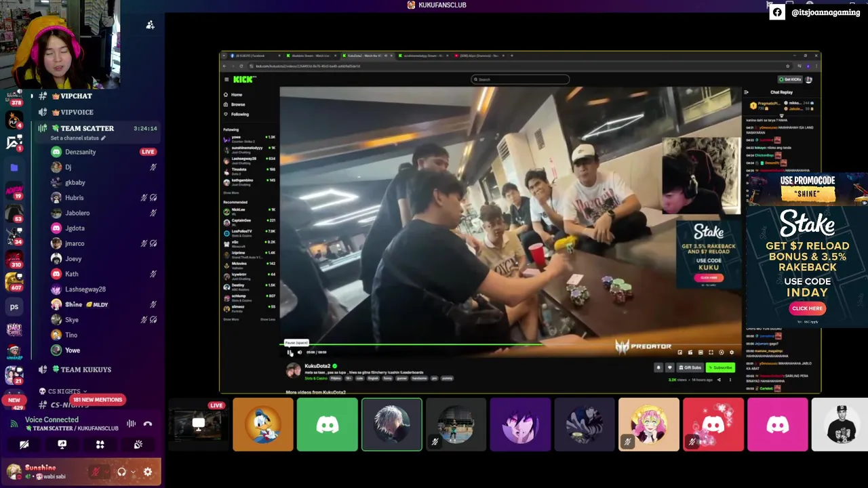The image size is (868, 488).
Task: Open Discord user settings gear
Action: 148,472
